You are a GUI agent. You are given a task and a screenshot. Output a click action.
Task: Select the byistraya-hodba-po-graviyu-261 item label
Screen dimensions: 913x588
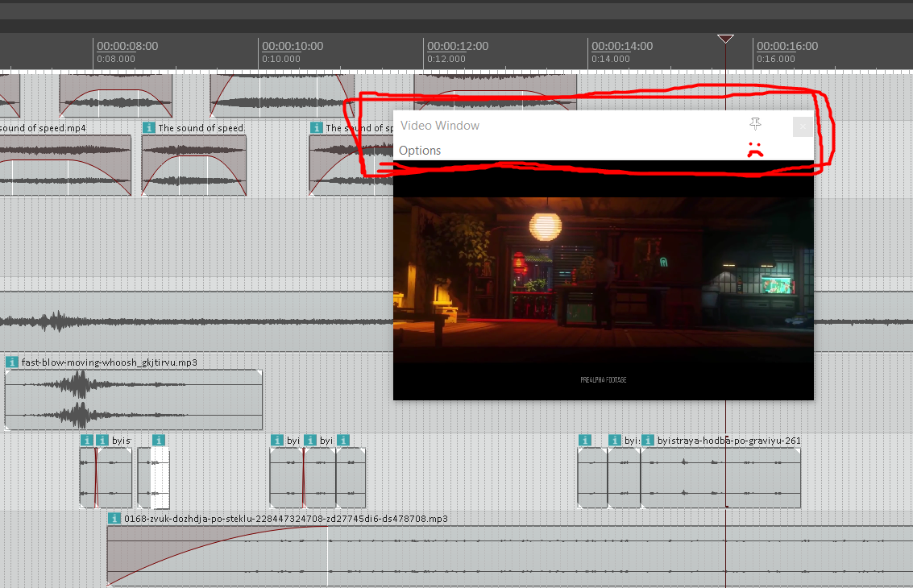point(729,440)
